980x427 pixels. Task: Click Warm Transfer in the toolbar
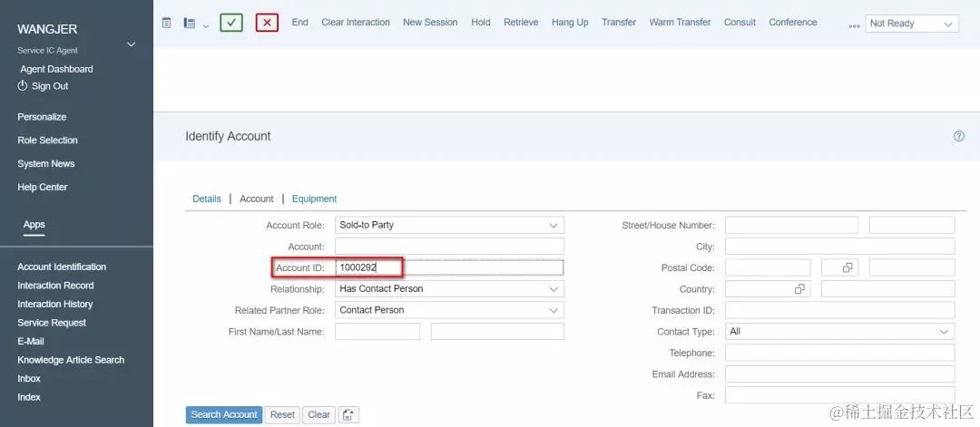tap(680, 23)
